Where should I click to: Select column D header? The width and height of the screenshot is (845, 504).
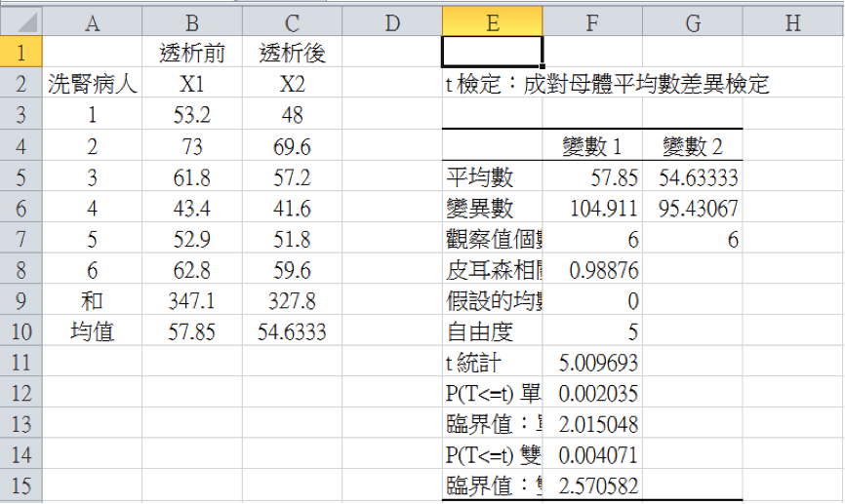(392, 21)
